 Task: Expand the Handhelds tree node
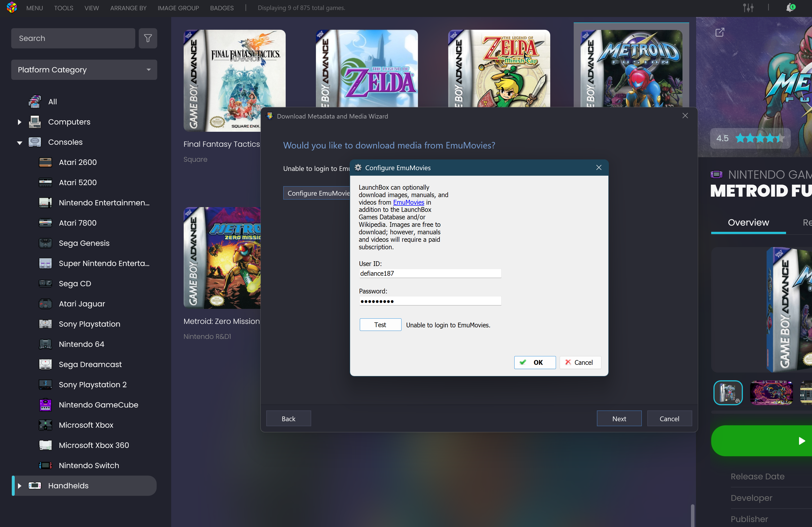pos(19,486)
